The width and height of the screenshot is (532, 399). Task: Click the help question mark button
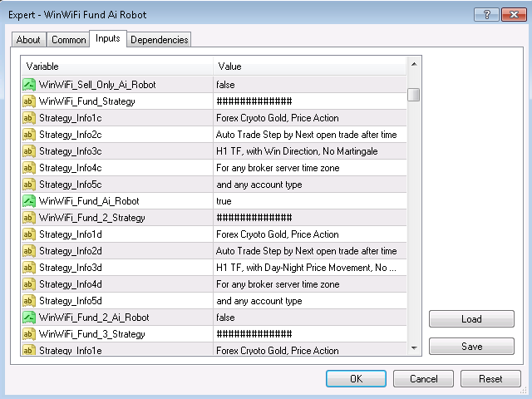coord(486,15)
